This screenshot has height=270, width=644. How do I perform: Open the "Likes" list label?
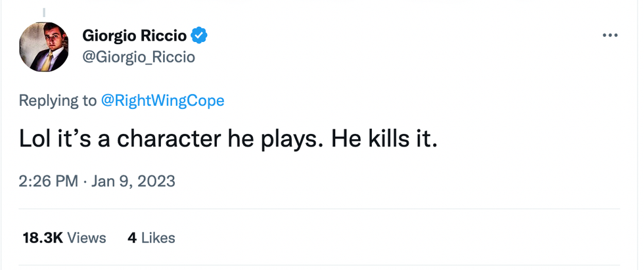tap(158, 237)
